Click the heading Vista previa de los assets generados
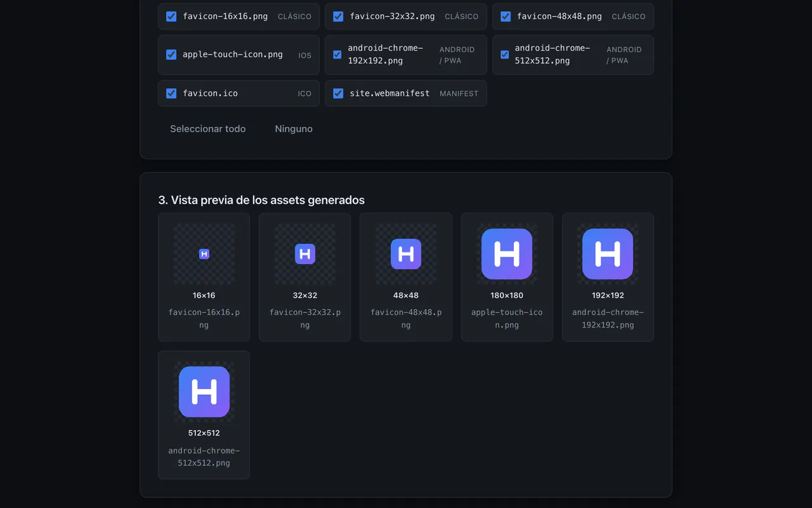This screenshot has width=812, height=508. pyautogui.click(x=261, y=200)
